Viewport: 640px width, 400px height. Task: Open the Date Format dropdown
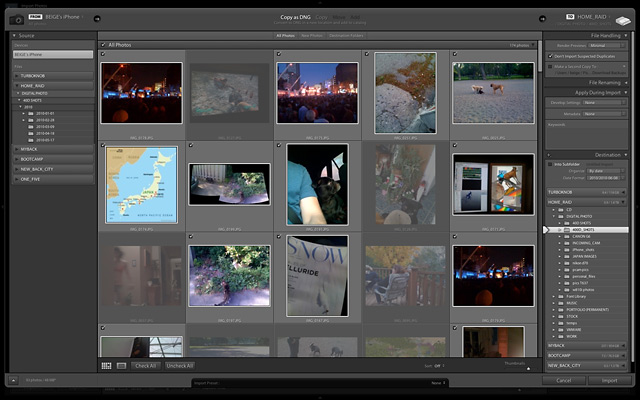coord(607,178)
